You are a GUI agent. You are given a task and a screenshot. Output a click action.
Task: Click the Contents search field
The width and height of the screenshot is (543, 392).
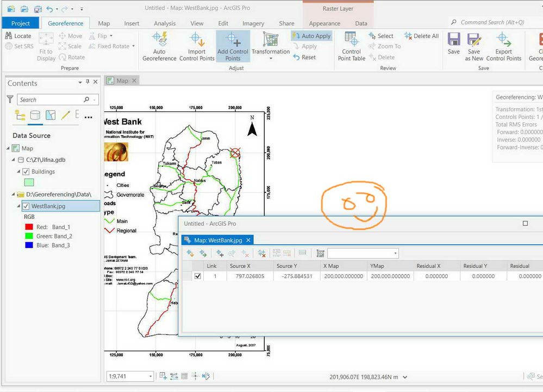coord(58,100)
